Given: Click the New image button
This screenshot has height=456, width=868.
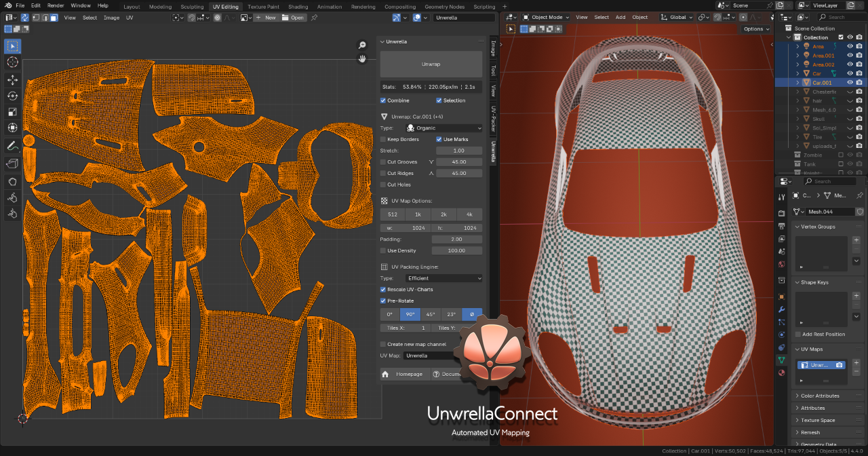Looking at the screenshot, I should tap(267, 18).
